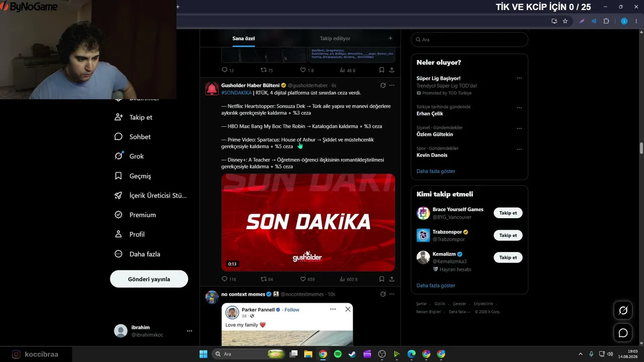Open more options for Kevin Danois trend
This screenshot has width=644, height=362.
(x=519, y=149)
